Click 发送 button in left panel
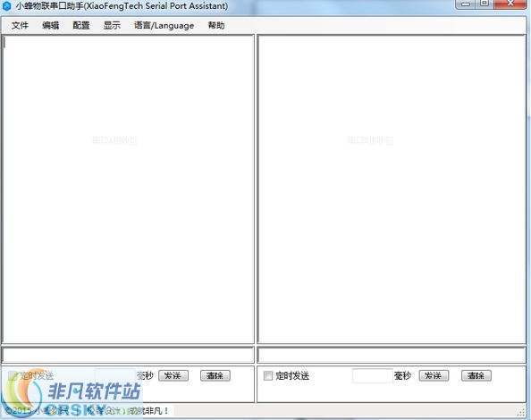 (x=173, y=375)
